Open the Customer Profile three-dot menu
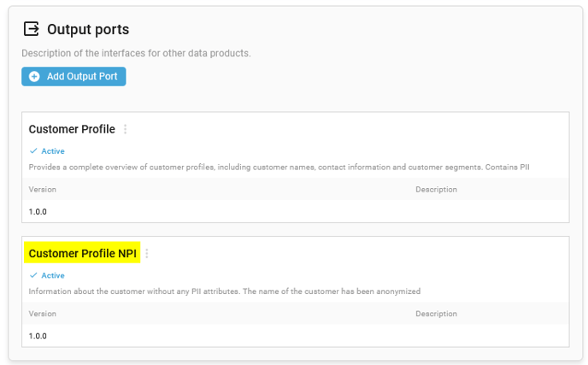Screen dimensions: 588x365 [x=126, y=129]
